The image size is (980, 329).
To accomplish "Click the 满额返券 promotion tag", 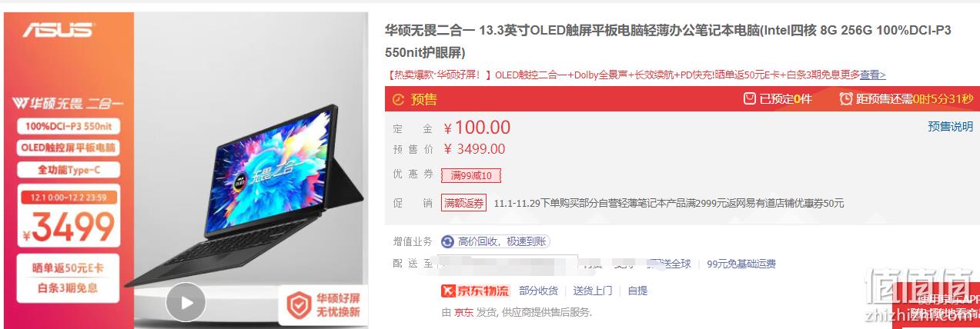I will pos(463,203).
